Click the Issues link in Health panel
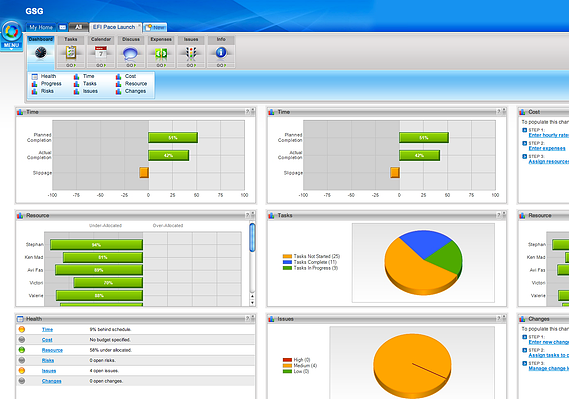The width and height of the screenshot is (569, 399). 49,371
